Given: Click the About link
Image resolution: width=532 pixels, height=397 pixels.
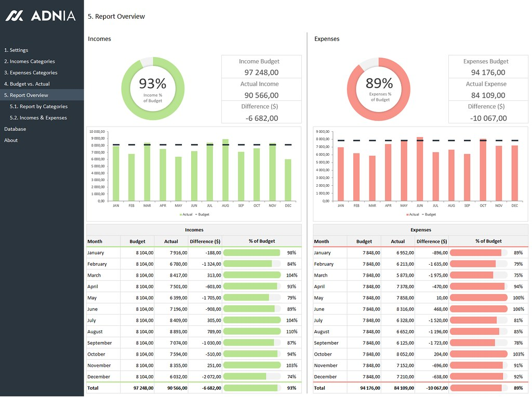Looking at the screenshot, I should (11, 140).
